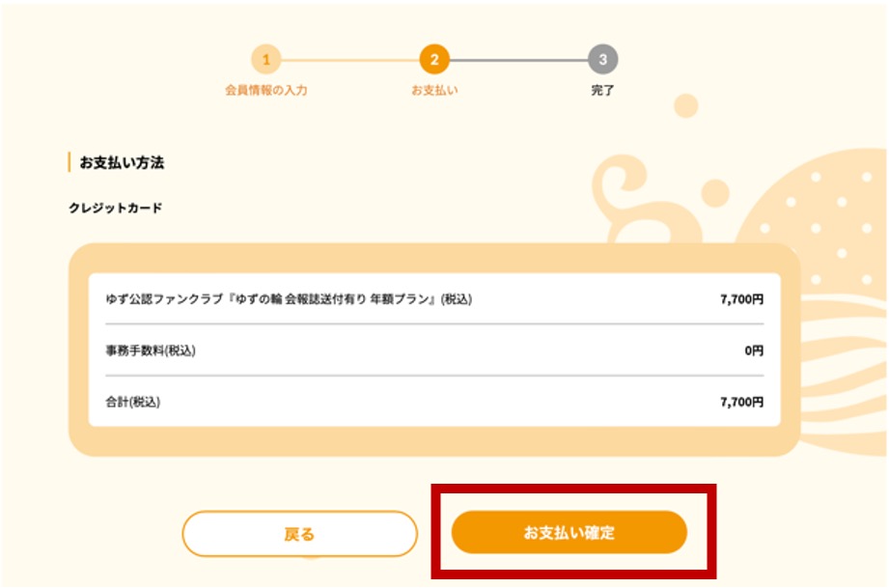Click the orange progress line between steps 1 and 2
The width and height of the screenshot is (889, 588).
[x=349, y=60]
